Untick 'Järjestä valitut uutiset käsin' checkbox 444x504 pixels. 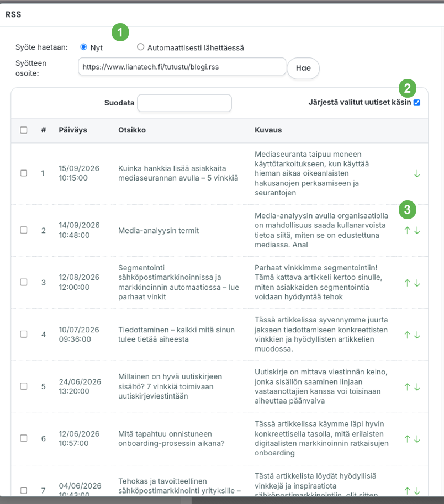pos(417,103)
